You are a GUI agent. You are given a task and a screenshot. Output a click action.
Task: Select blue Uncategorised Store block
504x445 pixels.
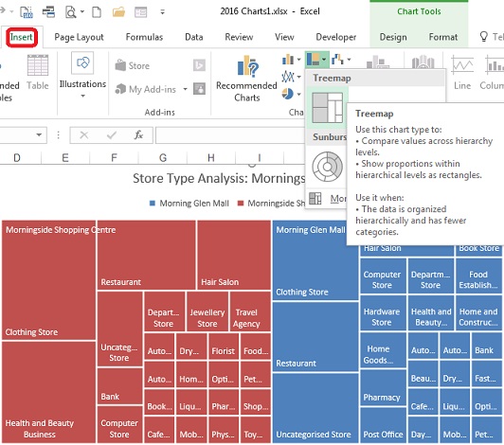[x=315, y=409]
